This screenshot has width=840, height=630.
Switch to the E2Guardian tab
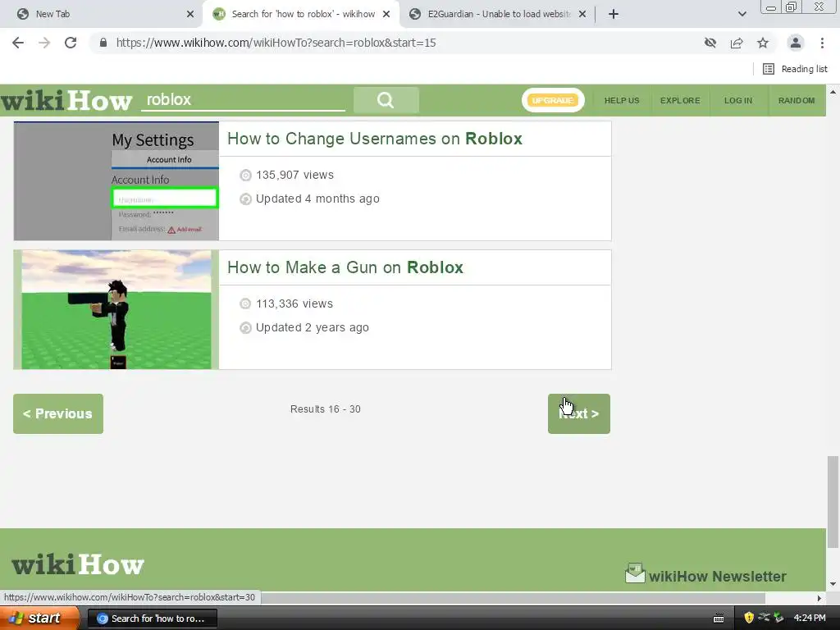(498, 14)
